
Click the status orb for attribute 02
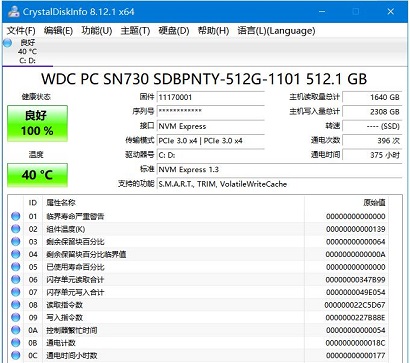click(x=16, y=229)
